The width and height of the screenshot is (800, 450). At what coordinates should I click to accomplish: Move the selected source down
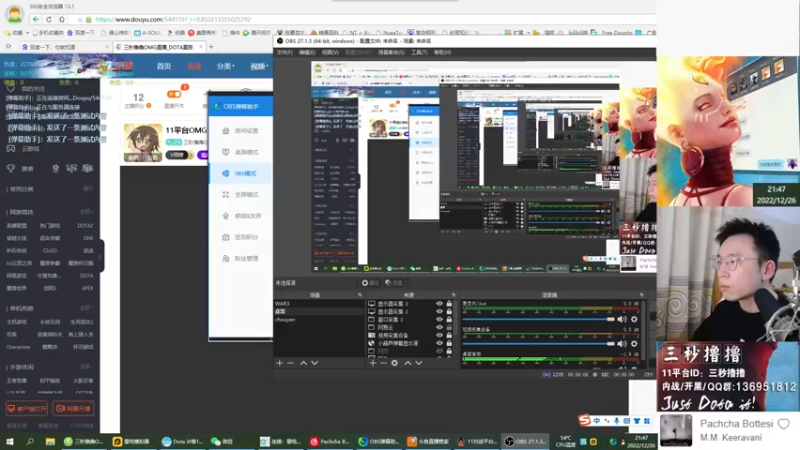[418, 363]
